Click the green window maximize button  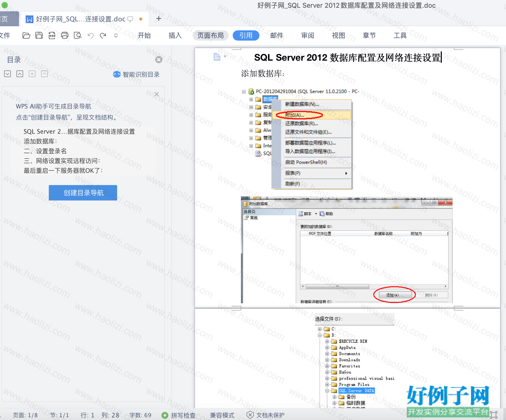[5, 5]
